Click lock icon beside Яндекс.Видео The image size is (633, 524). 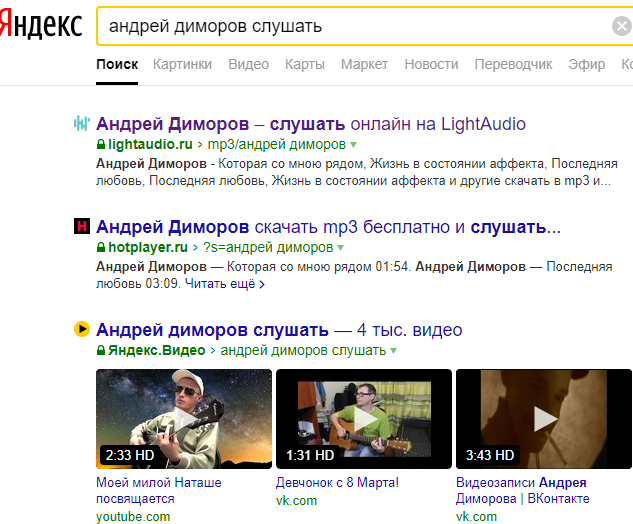point(101,350)
